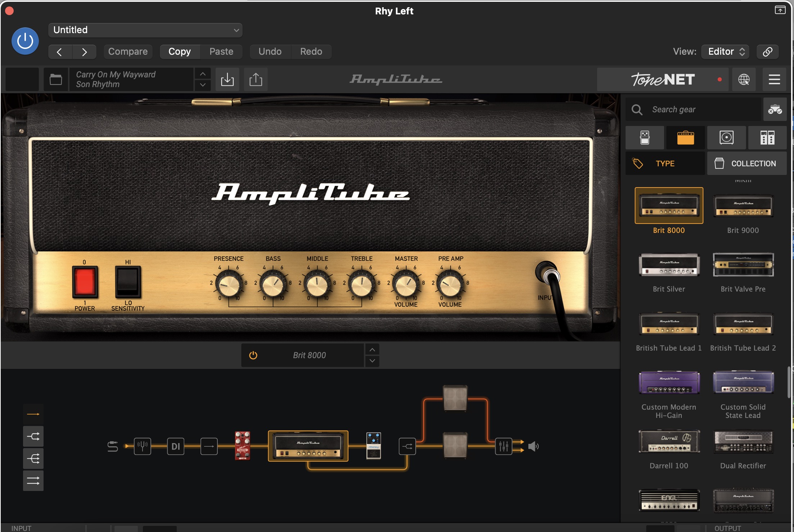The image size is (794, 532).
Task: Click the MASTER VOLUME knob
Action: (406, 284)
